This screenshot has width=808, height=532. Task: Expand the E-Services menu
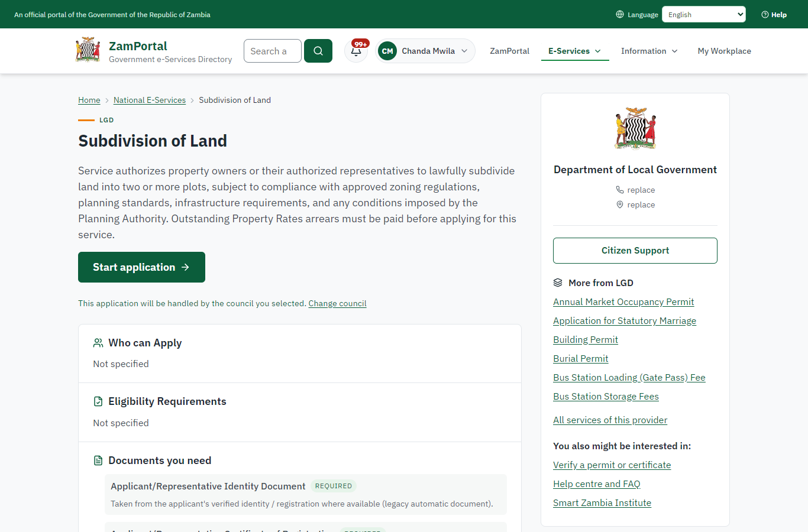click(x=575, y=51)
